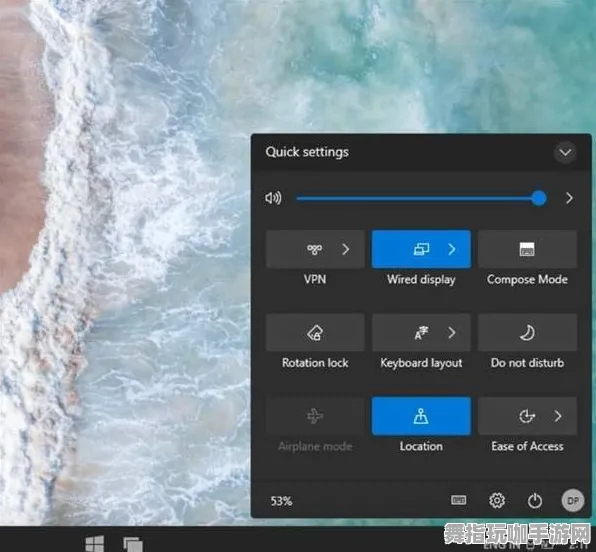The image size is (596, 552).
Task: Expand Keyboard layout options chevron
Action: pyautogui.click(x=452, y=333)
